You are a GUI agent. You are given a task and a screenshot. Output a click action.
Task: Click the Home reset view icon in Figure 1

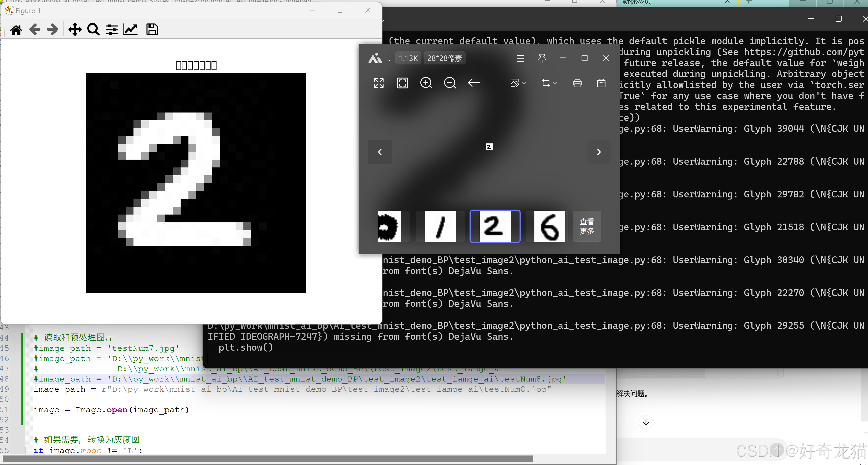(x=16, y=30)
